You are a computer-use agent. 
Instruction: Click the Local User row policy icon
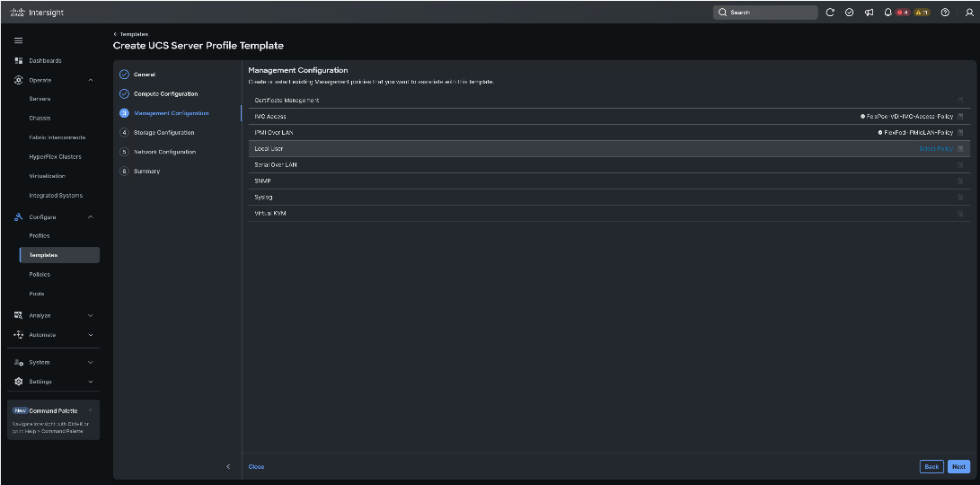click(960, 149)
